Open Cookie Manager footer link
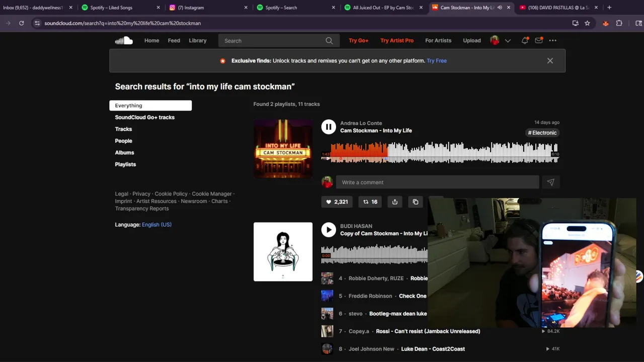 [212, 194]
